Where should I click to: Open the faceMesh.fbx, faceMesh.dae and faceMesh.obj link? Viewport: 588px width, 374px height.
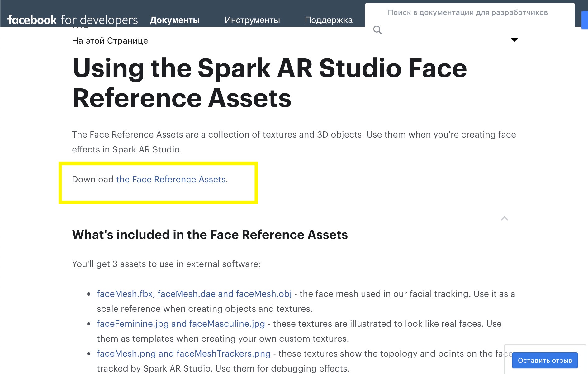194,294
